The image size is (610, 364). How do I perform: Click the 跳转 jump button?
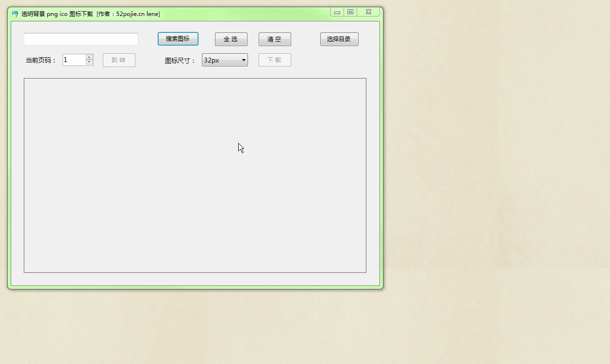point(119,60)
